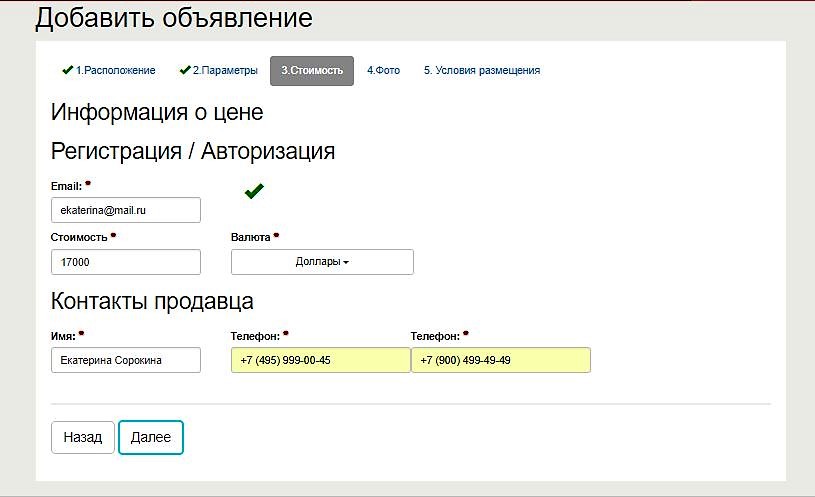Go to the 4.Фото tab
Image resolution: width=815 pixels, height=497 pixels.
(384, 70)
